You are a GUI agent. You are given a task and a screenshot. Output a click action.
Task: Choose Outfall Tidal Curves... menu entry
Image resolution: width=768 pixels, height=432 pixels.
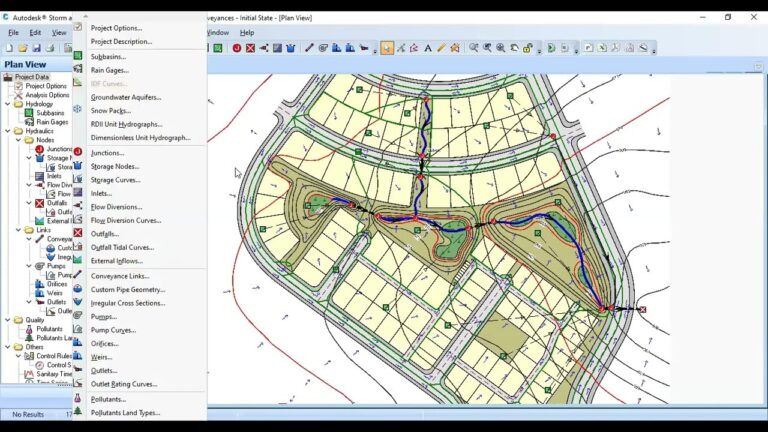coord(122,248)
